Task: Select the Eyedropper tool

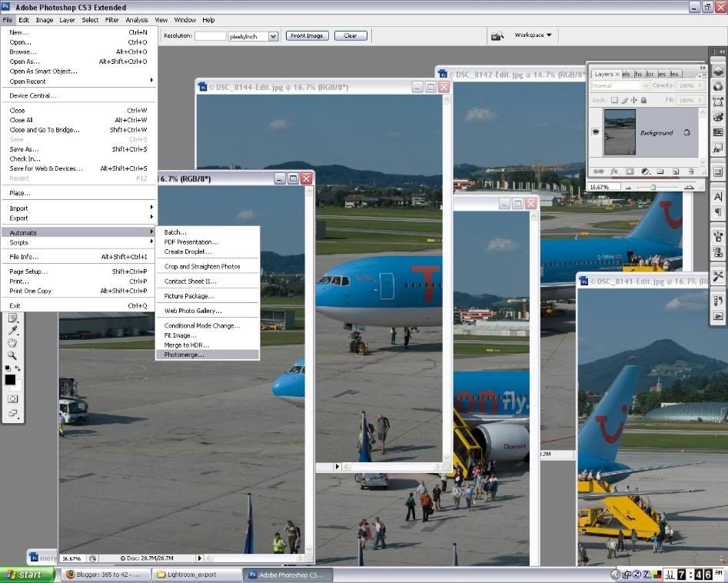Action: [x=12, y=330]
